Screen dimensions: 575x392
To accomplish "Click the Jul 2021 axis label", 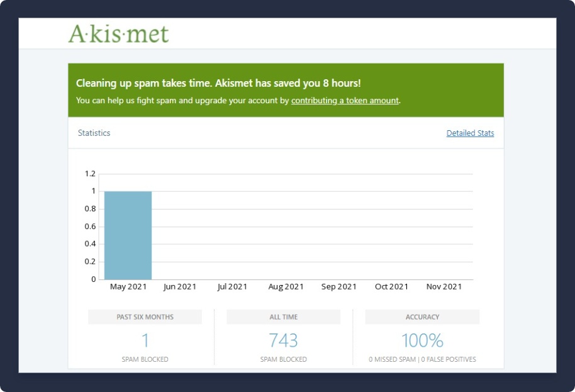I will (232, 287).
